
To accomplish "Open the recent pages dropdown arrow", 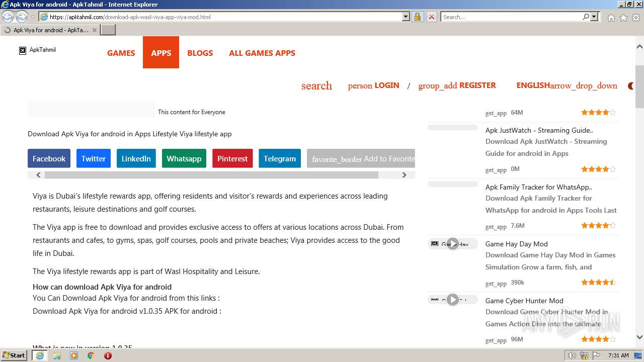I will point(33,17).
